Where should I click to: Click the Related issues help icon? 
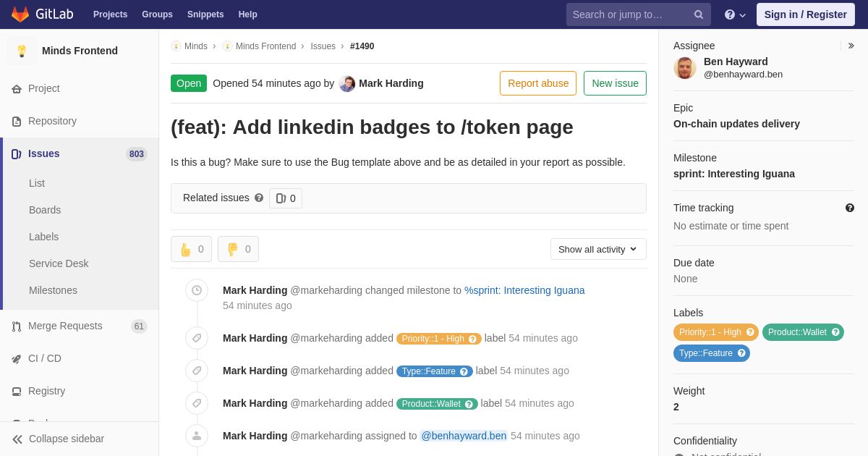[x=259, y=198]
